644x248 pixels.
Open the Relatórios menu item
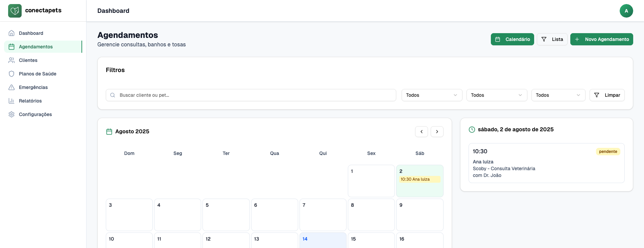click(x=30, y=101)
